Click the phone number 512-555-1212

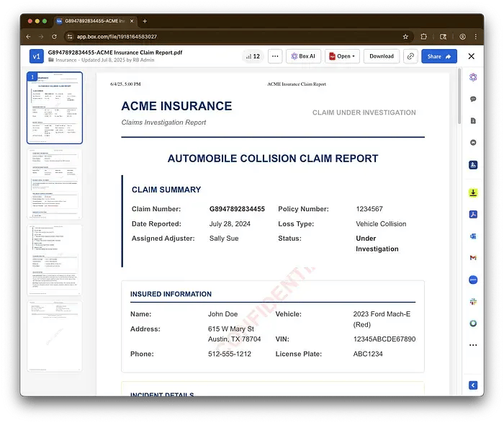tap(230, 354)
